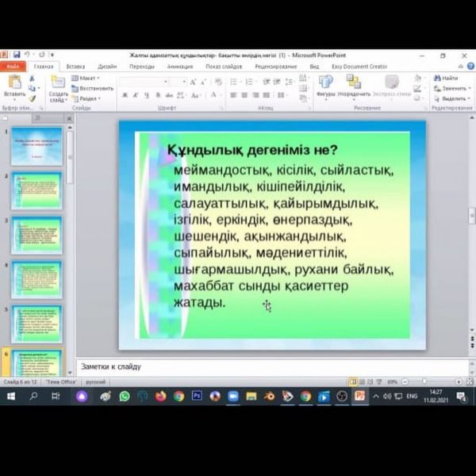Switch to the Вставка ribbon tab
The width and height of the screenshot is (476, 476).
(75, 67)
